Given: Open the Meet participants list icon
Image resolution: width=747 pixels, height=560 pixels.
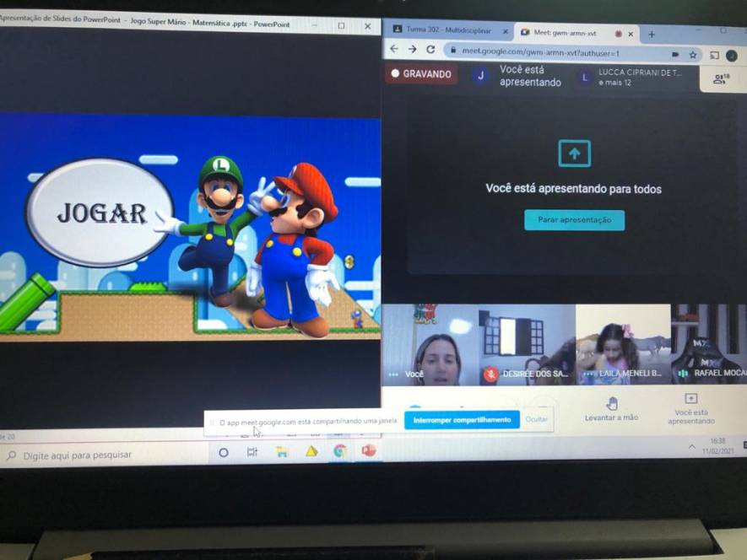Looking at the screenshot, I should (x=720, y=79).
